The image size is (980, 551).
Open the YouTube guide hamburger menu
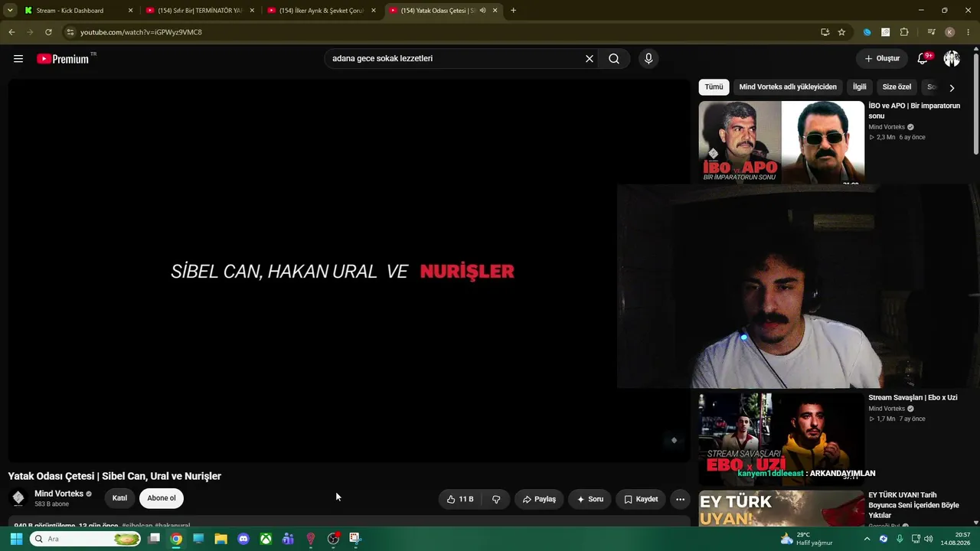[x=18, y=59]
